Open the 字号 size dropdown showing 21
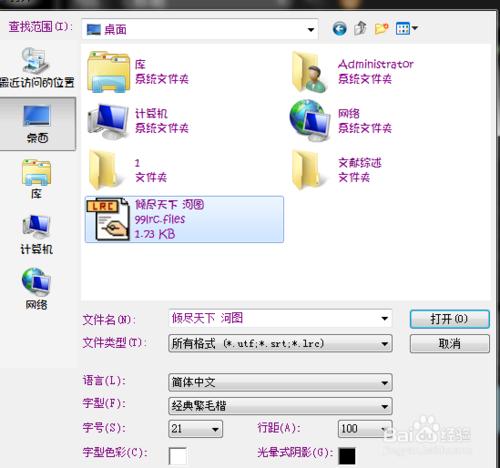The image size is (500, 468). 196,429
